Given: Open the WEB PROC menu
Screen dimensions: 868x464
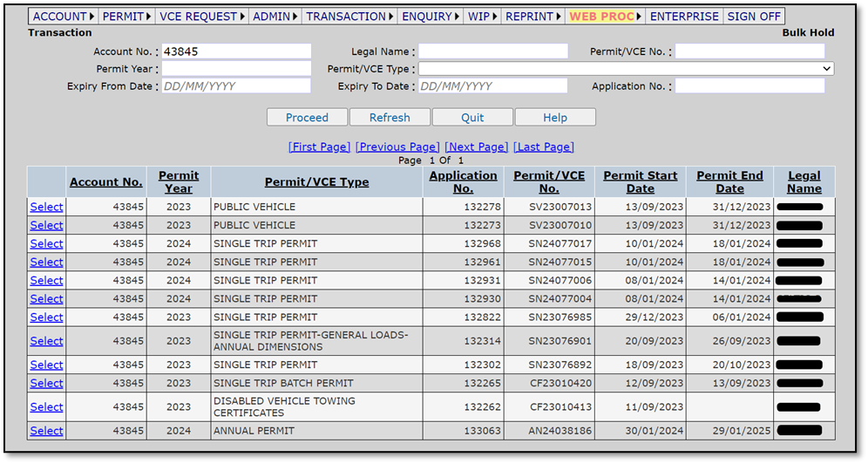Looking at the screenshot, I should 605,17.
